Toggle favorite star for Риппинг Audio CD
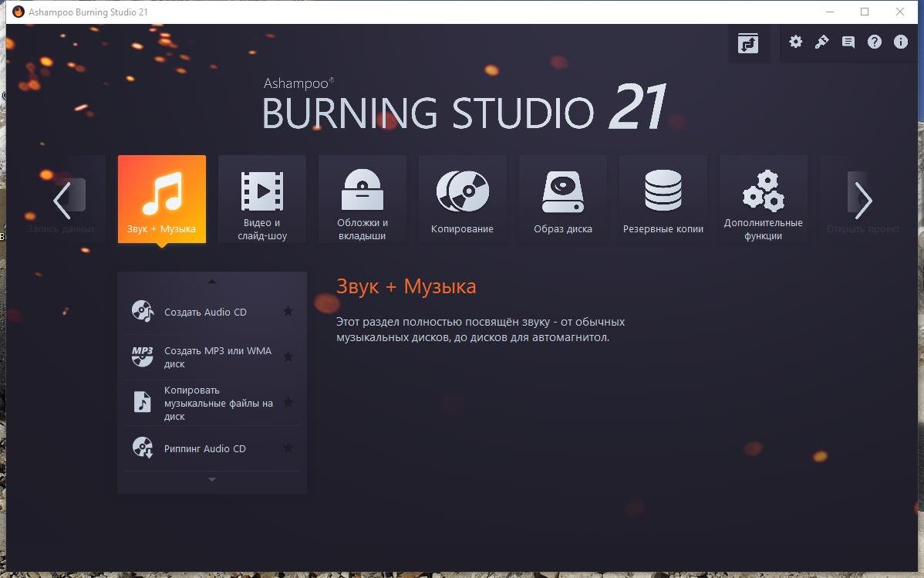Viewport: 924px width, 578px height. tap(288, 448)
